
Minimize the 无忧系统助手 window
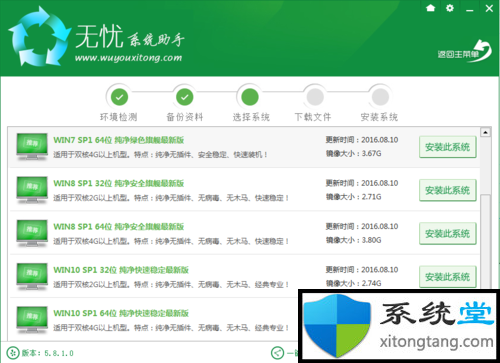click(x=470, y=9)
